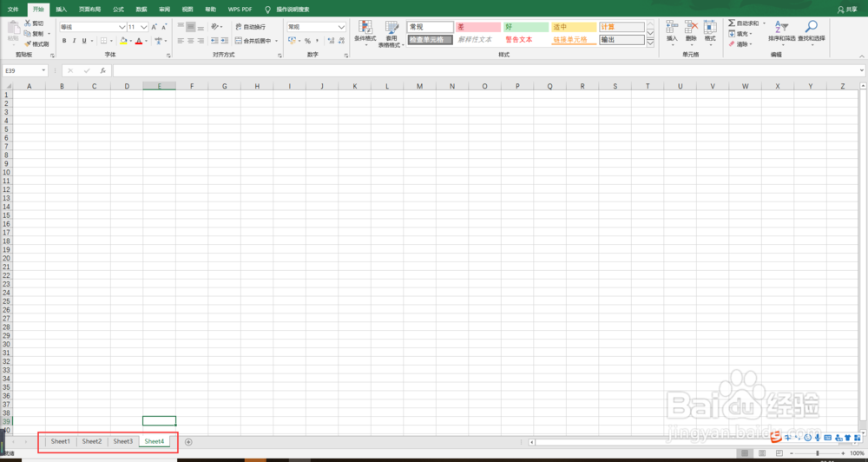Screen dimensions: 868x462
Task: Toggle Wrap Text (自动换行)
Action: (x=250, y=27)
